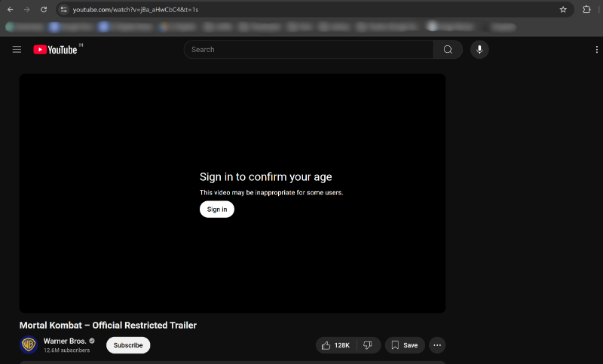Screen dimensions: 603x364
Task: Start voice search with microphone icon
Action: point(479,50)
